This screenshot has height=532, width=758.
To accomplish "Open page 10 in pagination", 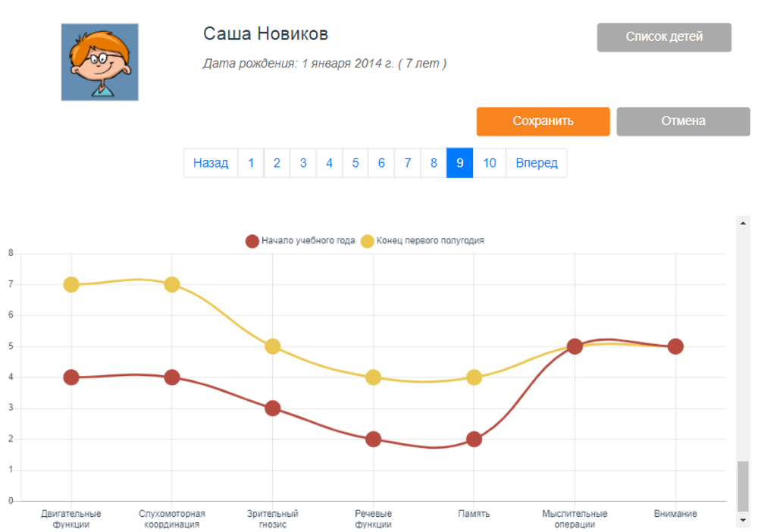I will tap(490, 163).
